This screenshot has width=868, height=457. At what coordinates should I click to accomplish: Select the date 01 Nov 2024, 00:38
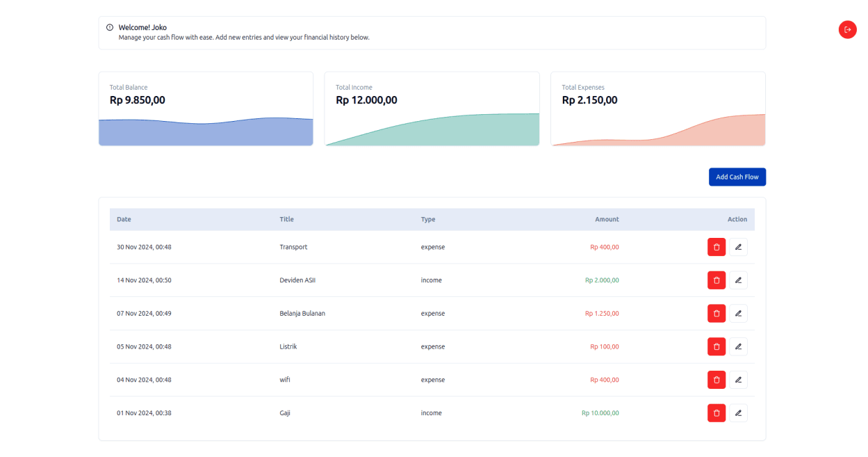coord(144,413)
